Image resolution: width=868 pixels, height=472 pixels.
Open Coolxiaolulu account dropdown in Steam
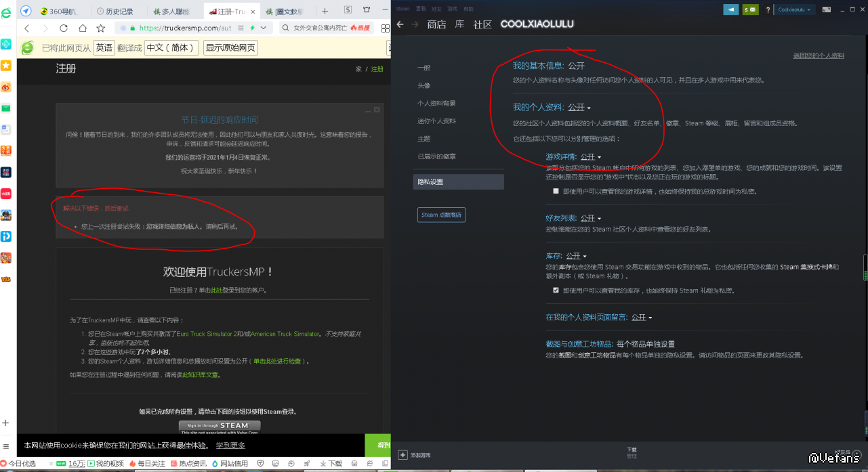(793, 9)
